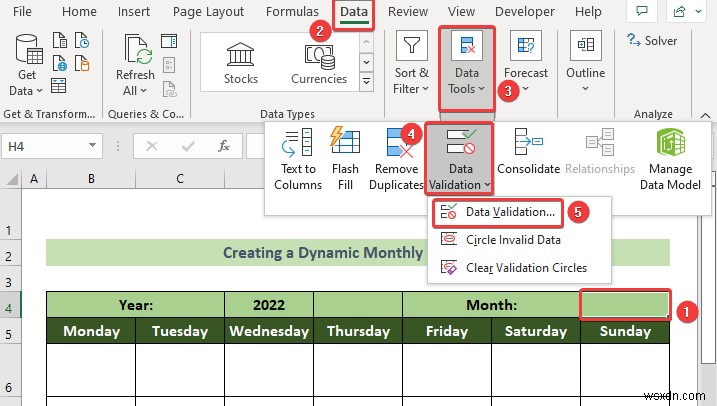
Task: Open the File tab
Action: [22, 11]
